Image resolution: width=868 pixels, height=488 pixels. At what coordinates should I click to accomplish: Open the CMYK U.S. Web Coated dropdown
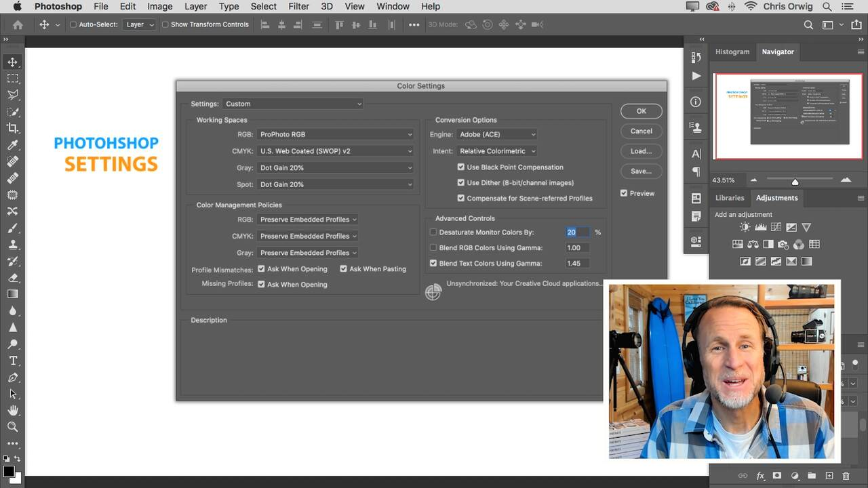coord(336,151)
